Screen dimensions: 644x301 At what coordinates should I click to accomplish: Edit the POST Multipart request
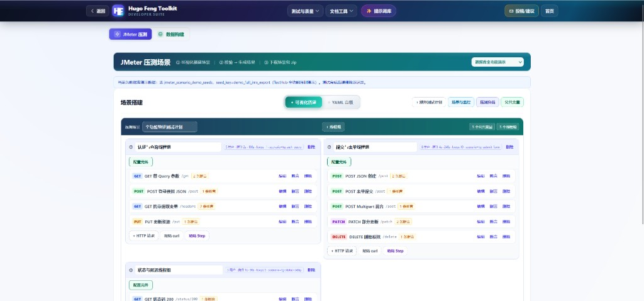[x=480, y=207]
